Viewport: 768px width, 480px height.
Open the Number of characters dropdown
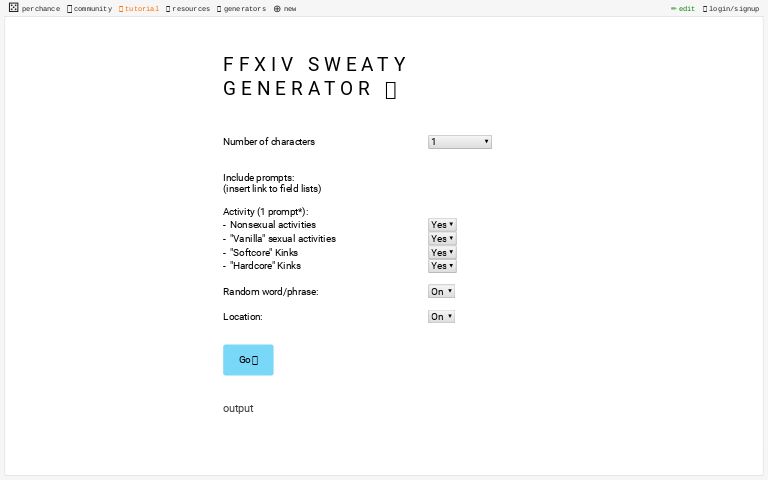point(459,142)
